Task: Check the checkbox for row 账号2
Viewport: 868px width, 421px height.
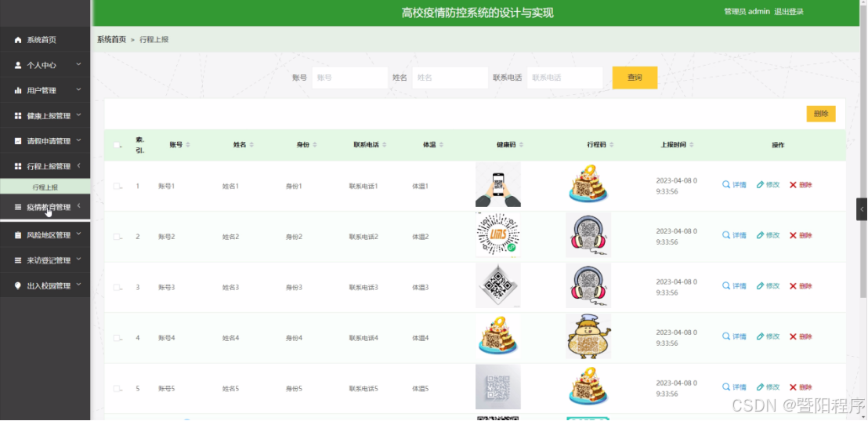Action: (x=117, y=237)
